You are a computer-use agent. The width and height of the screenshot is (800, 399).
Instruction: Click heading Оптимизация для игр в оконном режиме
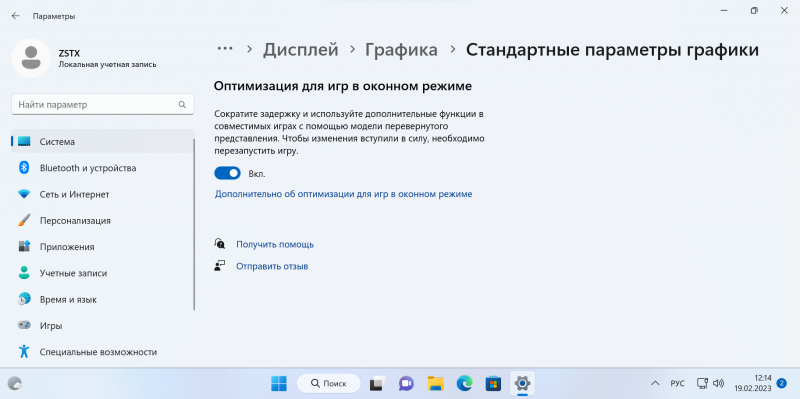point(343,86)
